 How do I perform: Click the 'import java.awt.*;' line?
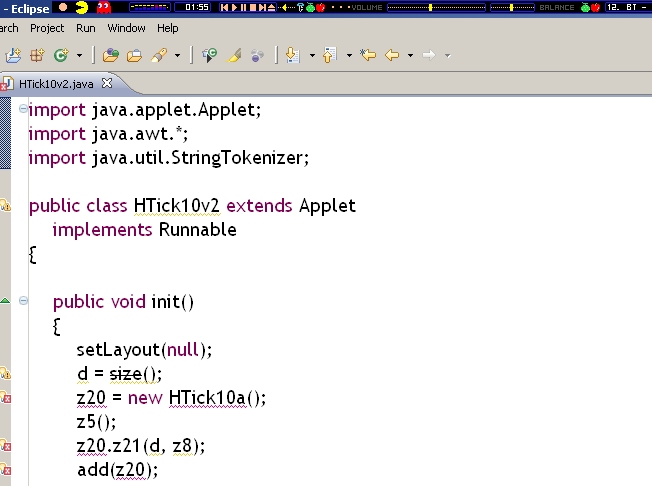(108, 134)
